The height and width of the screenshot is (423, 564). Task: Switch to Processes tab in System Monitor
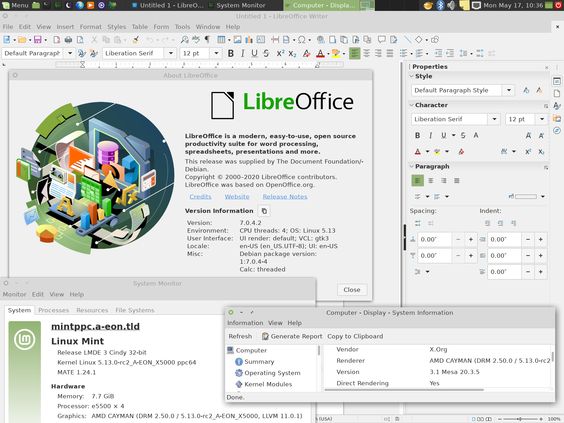click(54, 310)
